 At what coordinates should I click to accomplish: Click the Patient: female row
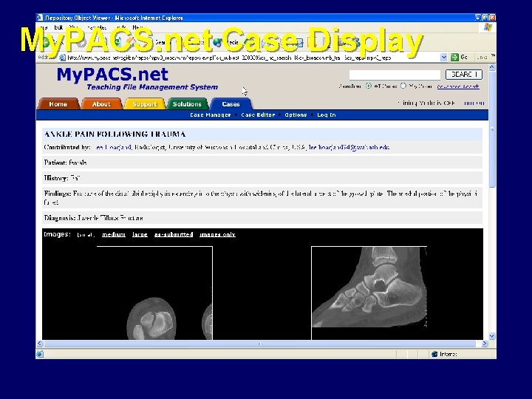tap(262, 163)
